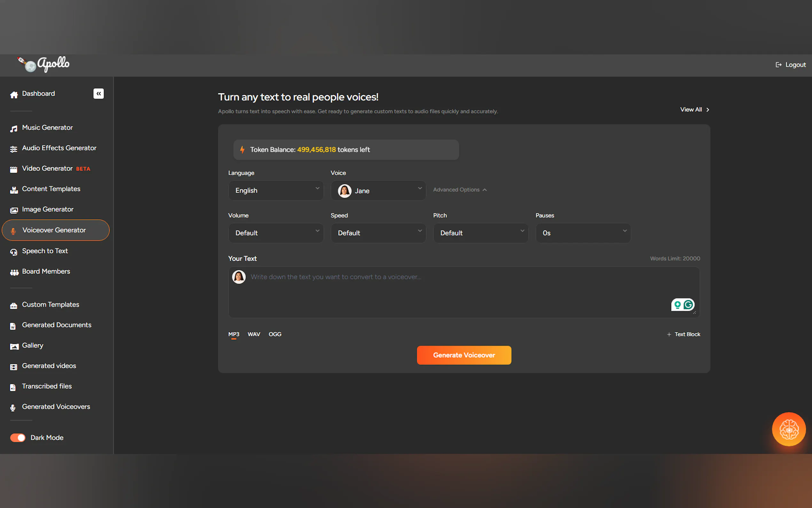Image resolution: width=812 pixels, height=508 pixels.
Task: Click the Dashboard home icon
Action: (14, 95)
